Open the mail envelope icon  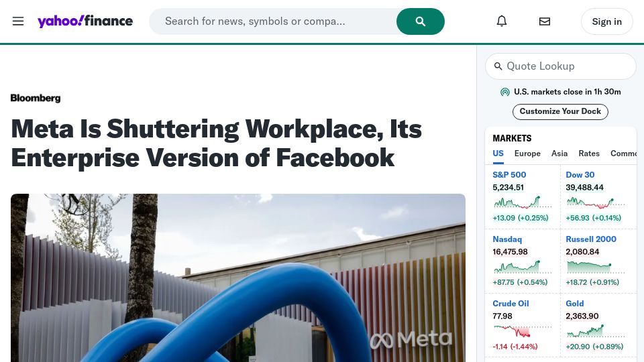(545, 21)
